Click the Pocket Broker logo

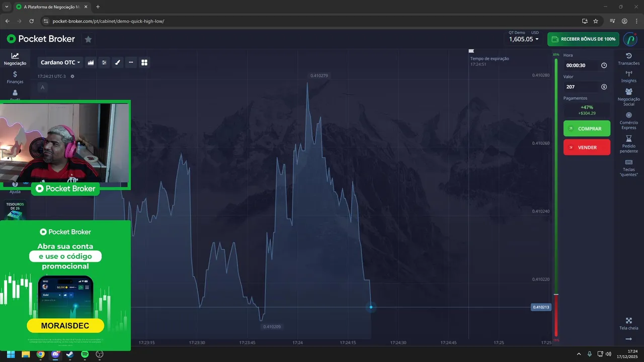[41, 39]
